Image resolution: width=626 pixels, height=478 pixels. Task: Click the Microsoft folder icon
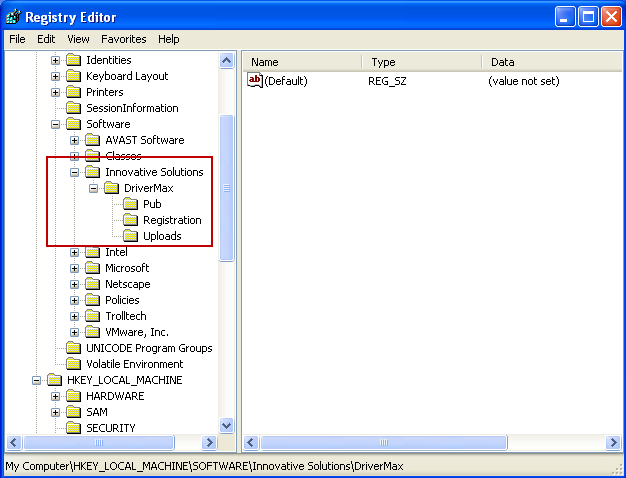(x=93, y=268)
